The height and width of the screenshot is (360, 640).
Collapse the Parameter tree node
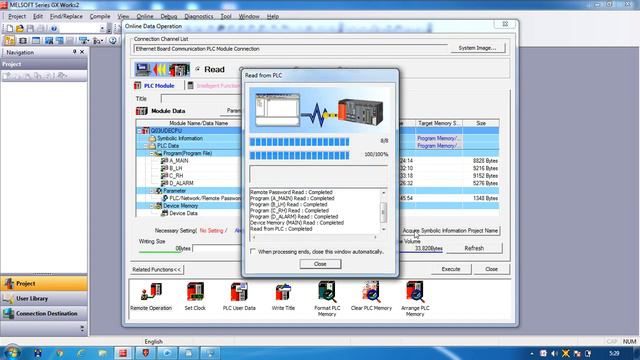pyautogui.click(x=151, y=191)
